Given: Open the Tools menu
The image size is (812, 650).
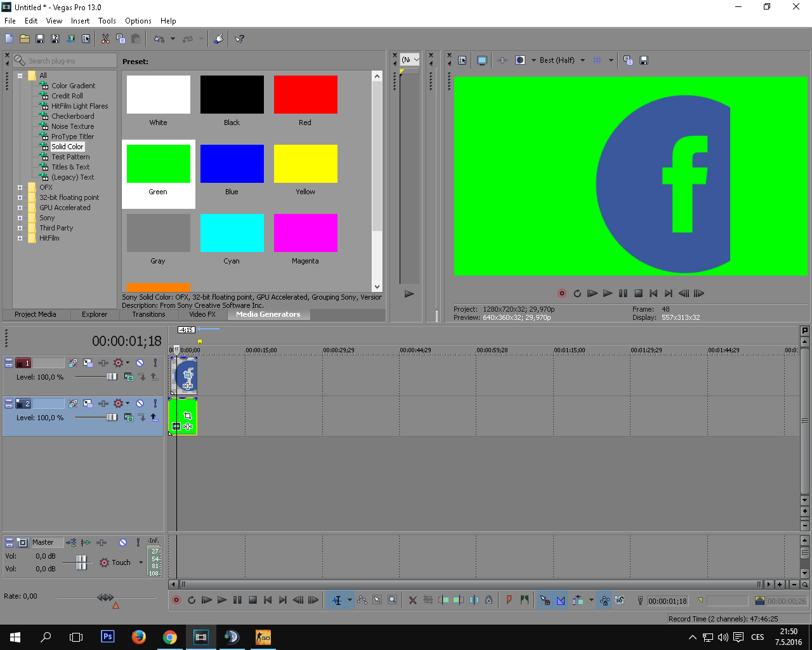Looking at the screenshot, I should coord(107,20).
